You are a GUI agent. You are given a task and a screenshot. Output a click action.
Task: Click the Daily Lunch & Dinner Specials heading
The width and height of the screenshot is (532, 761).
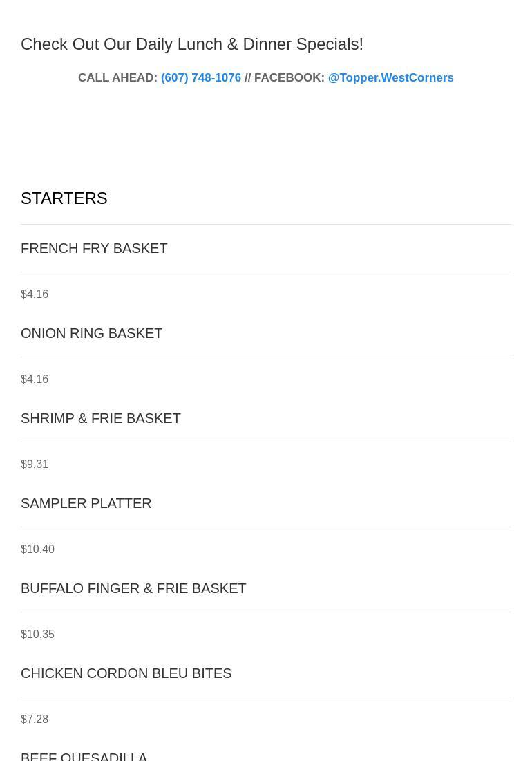[x=192, y=44]
